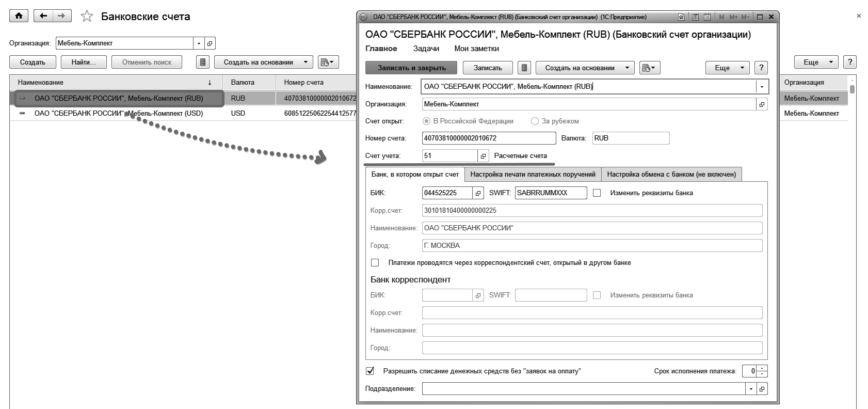Open the Подразделение record icon
Image resolution: width=868 pixels, height=409 pixels.
[x=762, y=389]
